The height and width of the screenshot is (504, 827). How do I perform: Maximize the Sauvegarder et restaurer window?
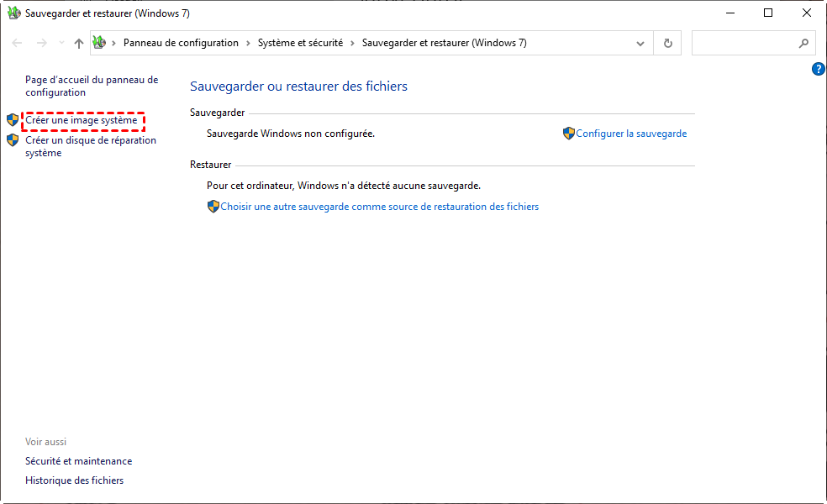pos(768,13)
